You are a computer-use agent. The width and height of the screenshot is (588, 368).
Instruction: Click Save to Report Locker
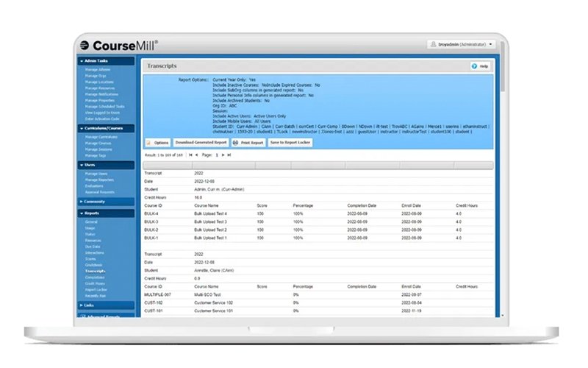pyautogui.click(x=290, y=143)
